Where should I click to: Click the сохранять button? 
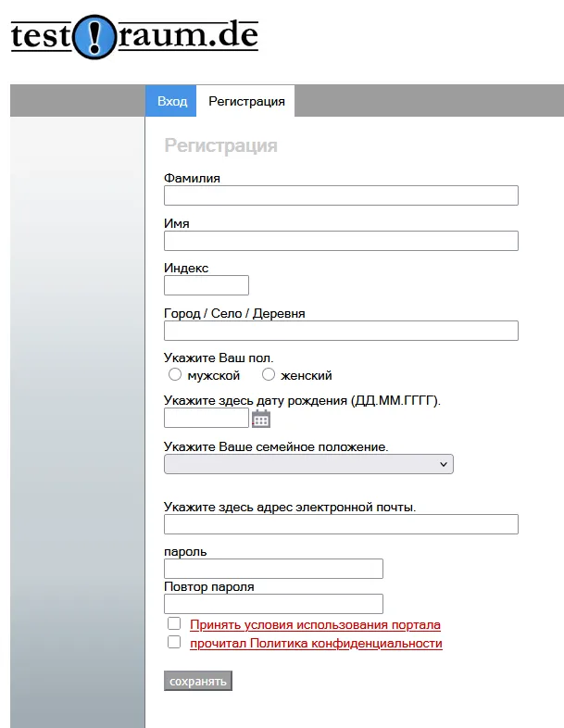[198, 681]
